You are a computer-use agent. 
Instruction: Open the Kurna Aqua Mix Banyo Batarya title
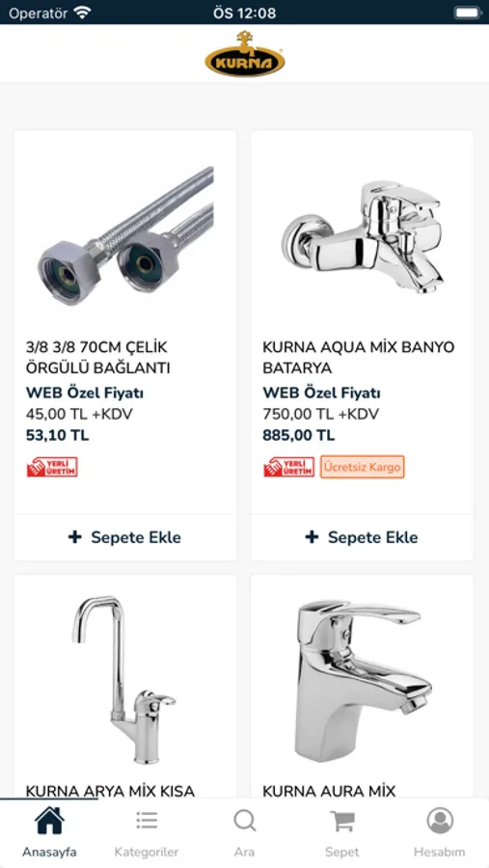coord(358,358)
